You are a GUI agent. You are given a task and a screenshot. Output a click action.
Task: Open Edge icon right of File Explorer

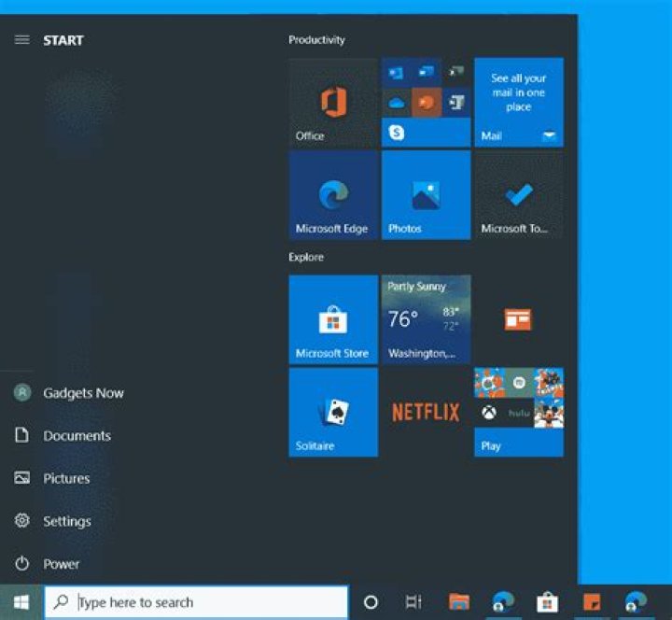point(503,602)
